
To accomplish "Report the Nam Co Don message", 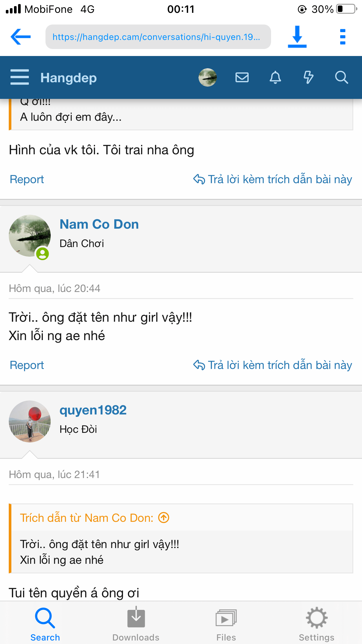I will tap(27, 365).
